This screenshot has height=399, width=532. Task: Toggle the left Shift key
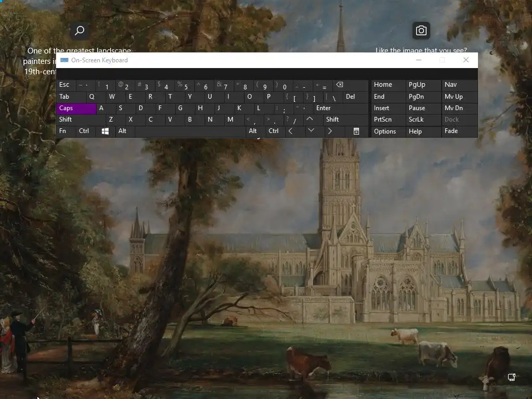(81, 119)
